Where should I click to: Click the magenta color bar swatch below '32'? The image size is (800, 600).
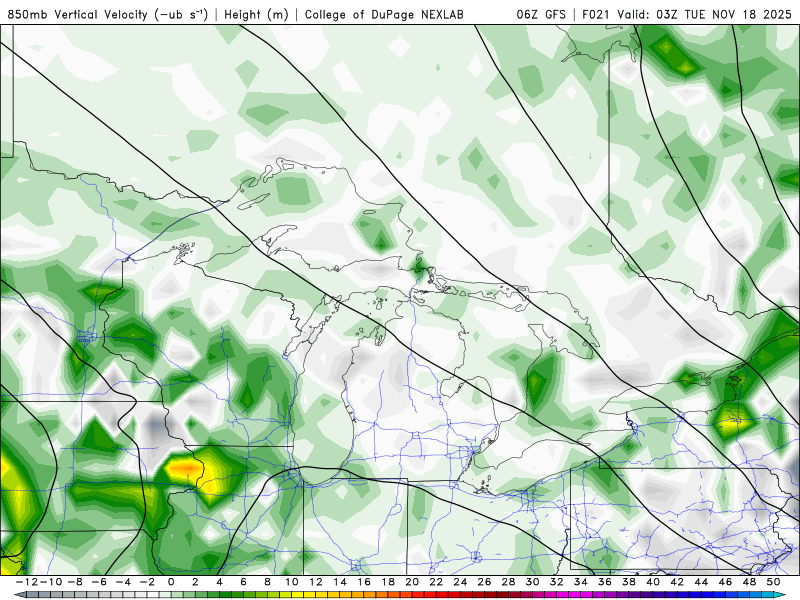click(563, 595)
